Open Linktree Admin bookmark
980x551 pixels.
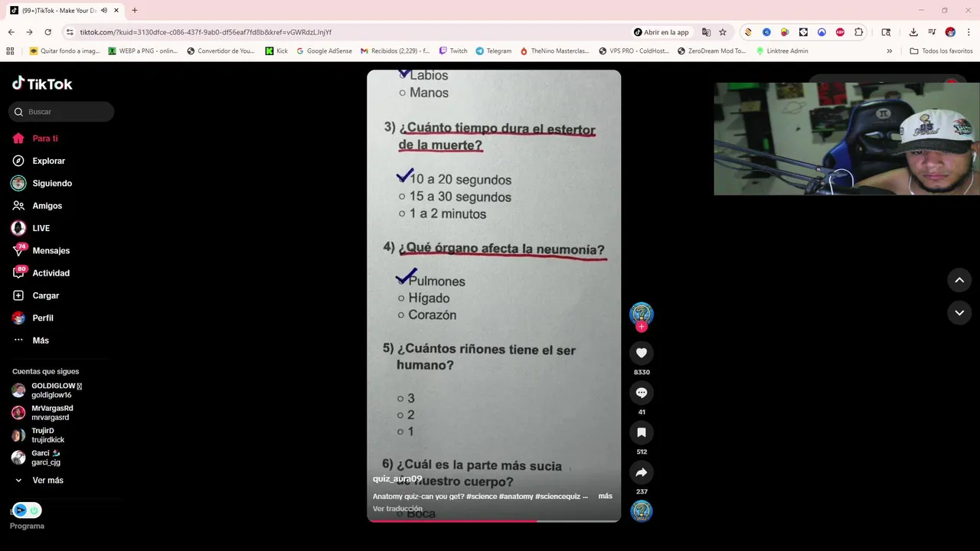[x=782, y=51]
